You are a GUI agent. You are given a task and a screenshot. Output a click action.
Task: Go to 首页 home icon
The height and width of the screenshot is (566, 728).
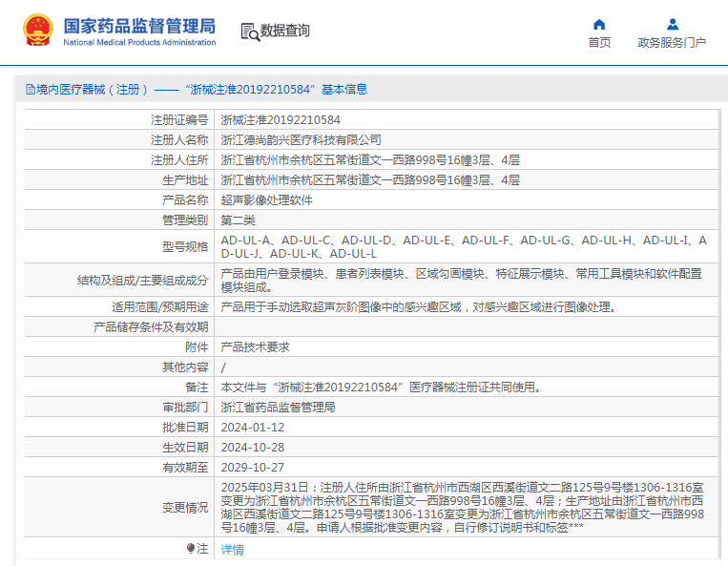tap(599, 24)
